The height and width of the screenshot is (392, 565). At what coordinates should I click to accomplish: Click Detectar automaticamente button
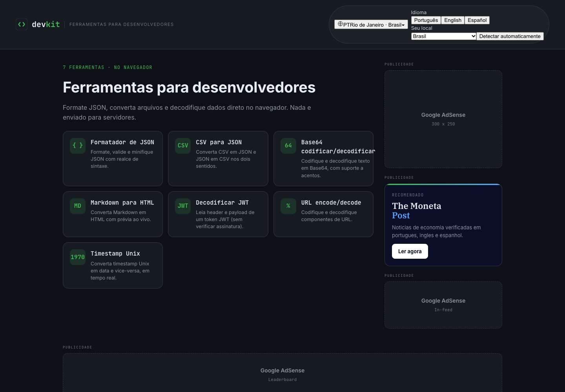coord(510,36)
